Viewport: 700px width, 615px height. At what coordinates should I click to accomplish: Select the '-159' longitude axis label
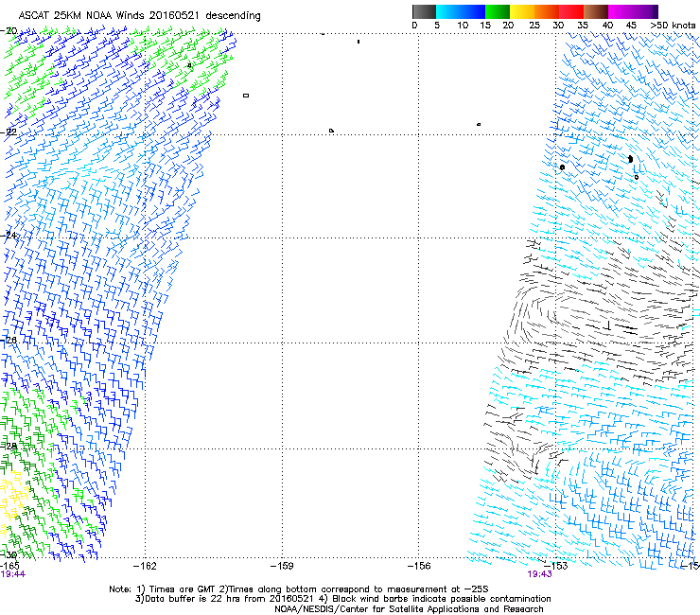click(282, 566)
